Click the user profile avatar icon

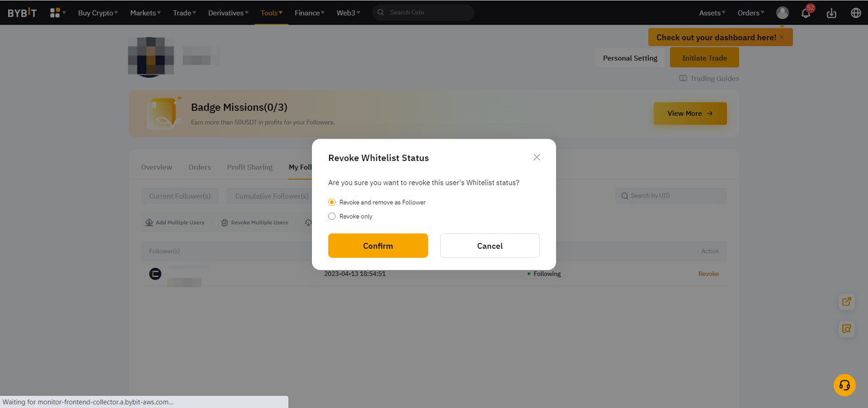click(783, 12)
